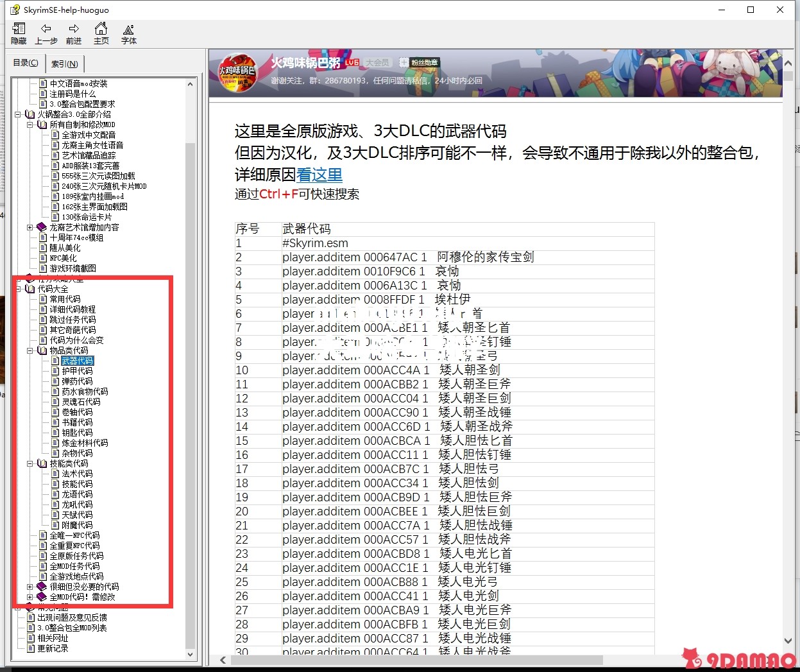Open 全游戏地点代码 topic
This screenshot has height=672, width=800.
point(76,576)
